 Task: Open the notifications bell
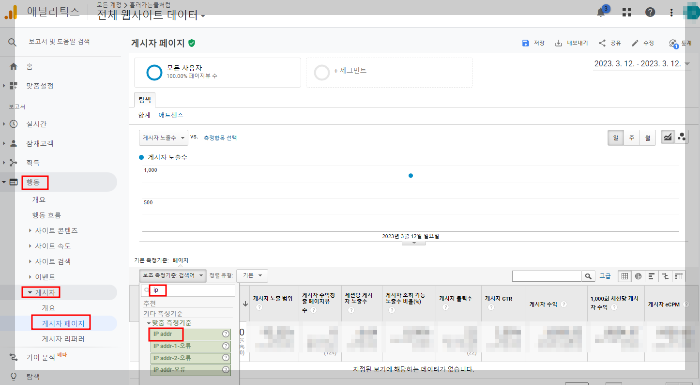(602, 12)
